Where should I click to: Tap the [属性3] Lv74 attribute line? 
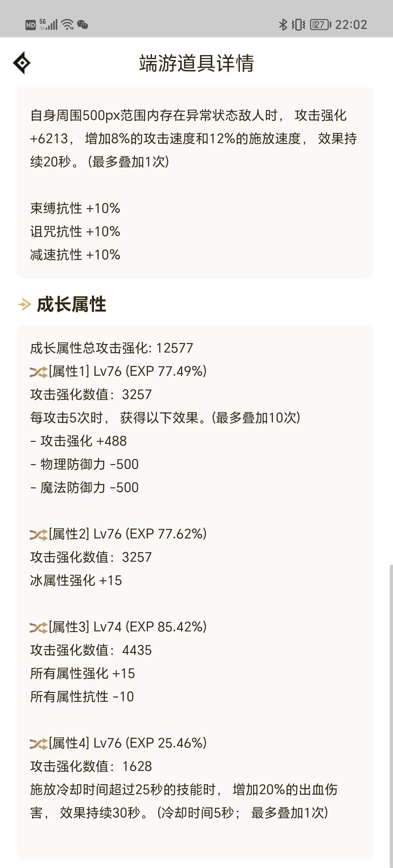pyautogui.click(x=128, y=627)
